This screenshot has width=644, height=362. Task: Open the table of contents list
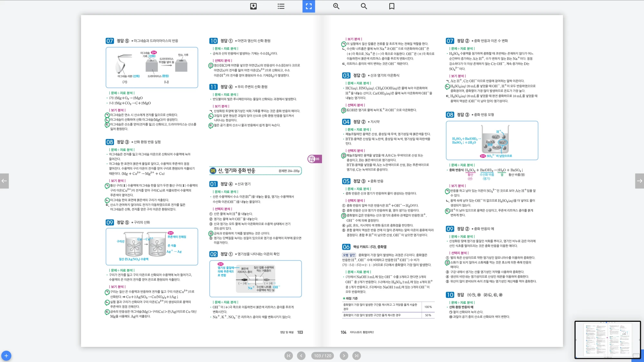pos(281,6)
